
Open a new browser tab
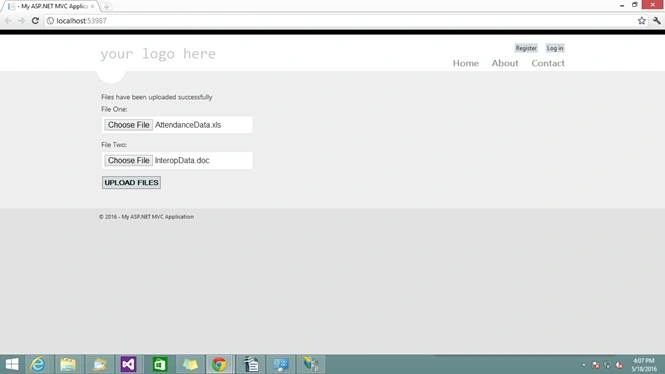106,6
